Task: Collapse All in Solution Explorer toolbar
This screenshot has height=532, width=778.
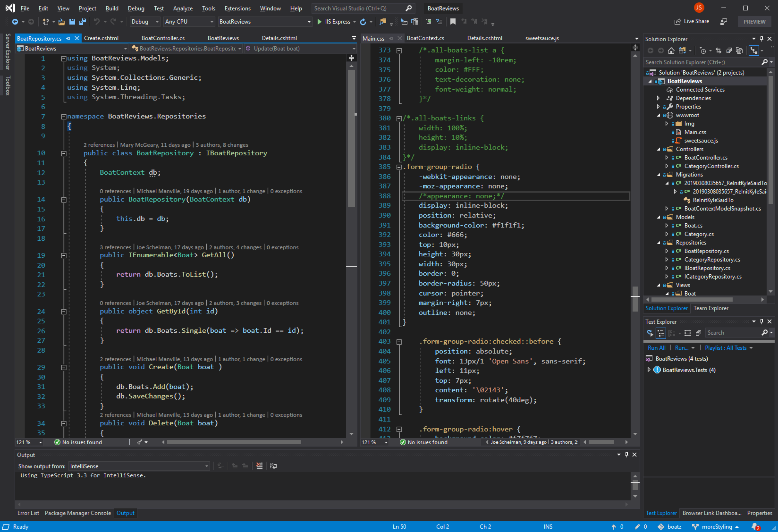Action: click(729, 50)
